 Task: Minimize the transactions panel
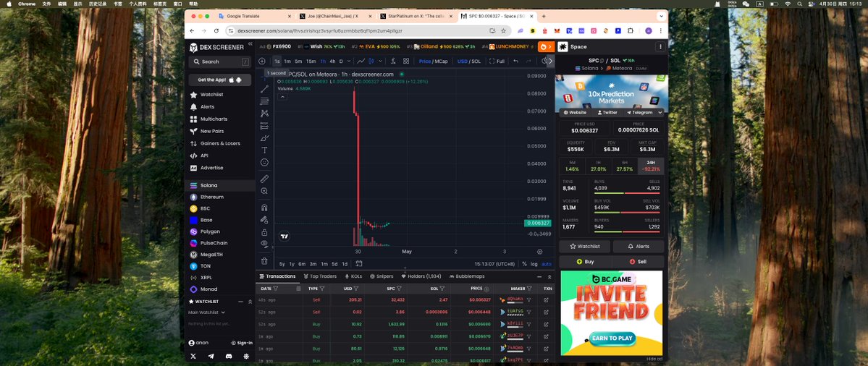pyautogui.click(x=540, y=276)
